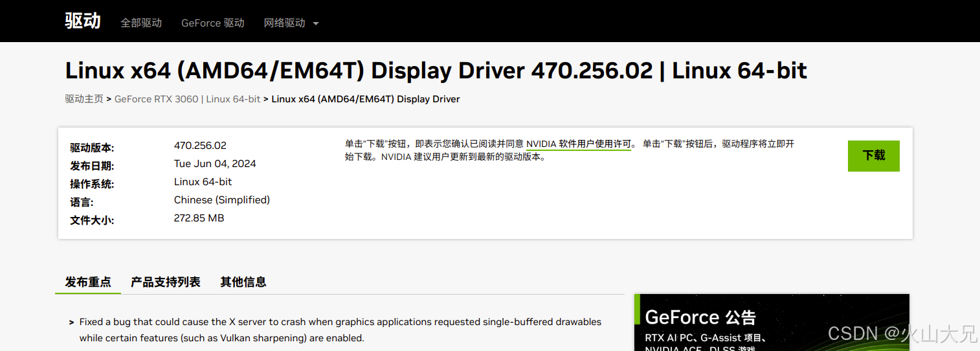
Task: Open the 全部驱动 navigation item
Action: coord(141,23)
